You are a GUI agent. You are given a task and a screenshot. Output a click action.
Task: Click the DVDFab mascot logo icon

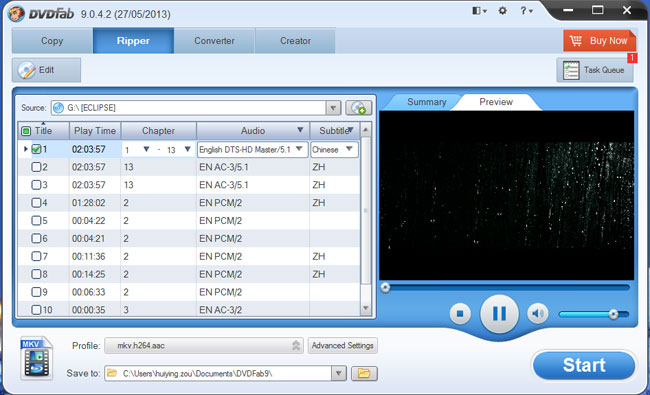click(x=16, y=14)
